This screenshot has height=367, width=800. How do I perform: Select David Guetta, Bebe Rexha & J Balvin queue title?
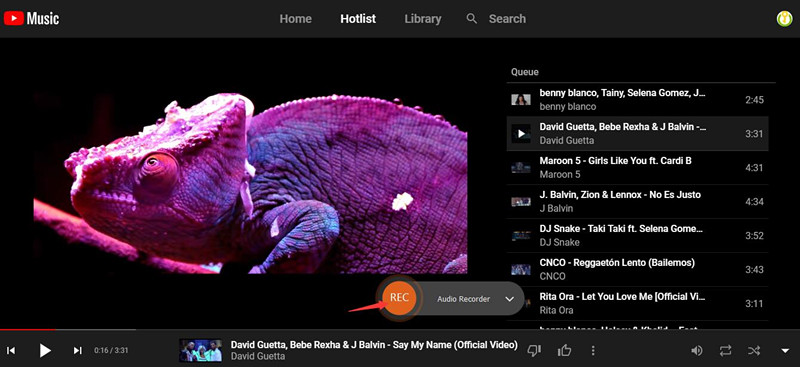click(x=623, y=127)
